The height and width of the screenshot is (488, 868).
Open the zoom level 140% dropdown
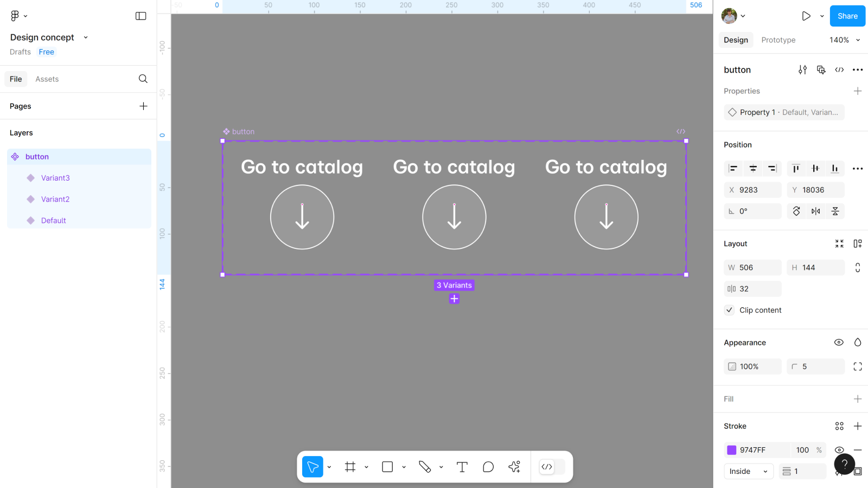coord(844,40)
